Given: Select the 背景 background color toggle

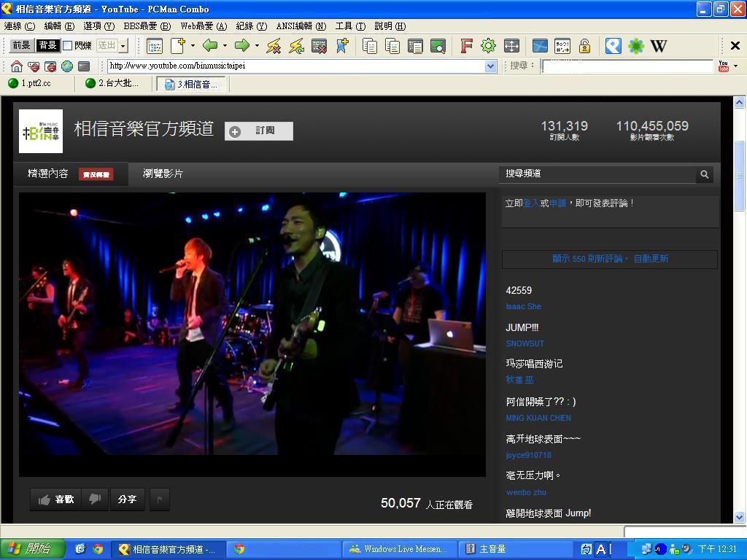Looking at the screenshot, I should tap(47, 46).
